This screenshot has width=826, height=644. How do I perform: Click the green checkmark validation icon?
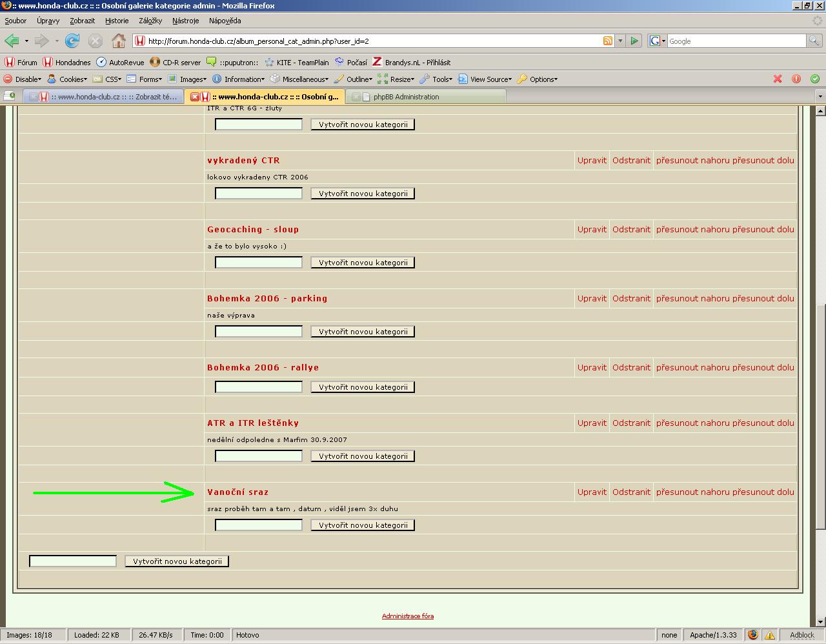pyautogui.click(x=815, y=79)
